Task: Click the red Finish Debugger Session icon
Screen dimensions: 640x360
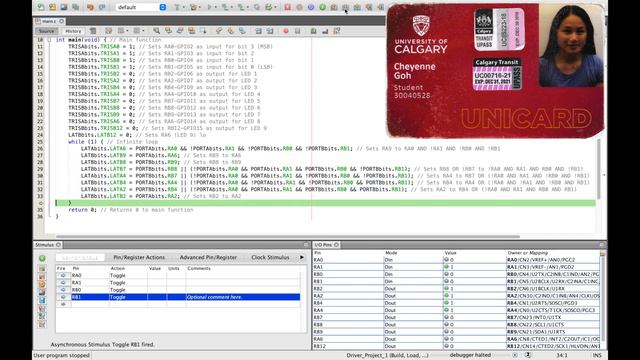Action: (x=287, y=7)
